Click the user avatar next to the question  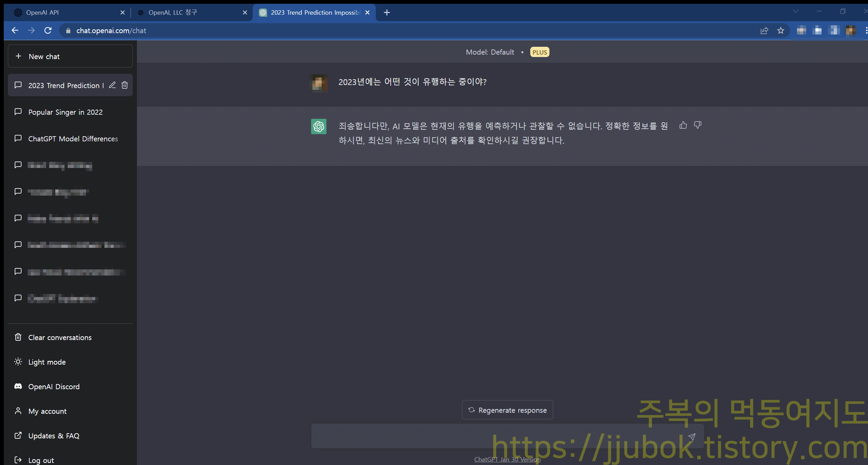coord(319,83)
